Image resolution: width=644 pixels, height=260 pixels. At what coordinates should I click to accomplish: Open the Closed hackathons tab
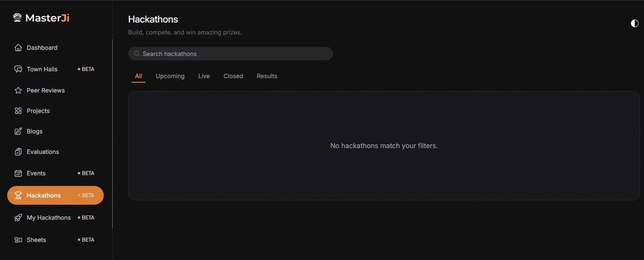pos(233,76)
